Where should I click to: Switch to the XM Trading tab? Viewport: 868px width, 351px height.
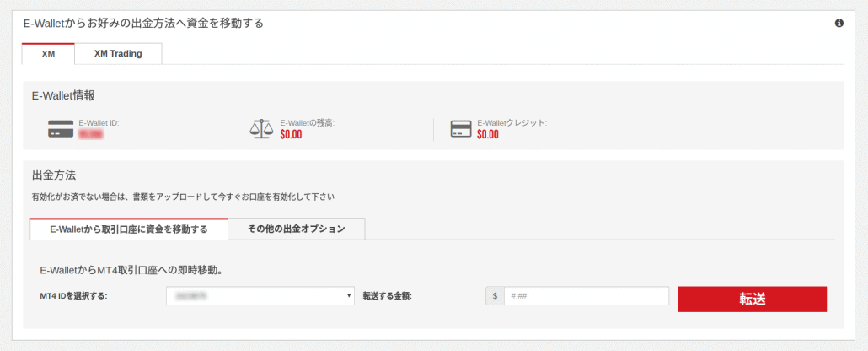pos(118,54)
